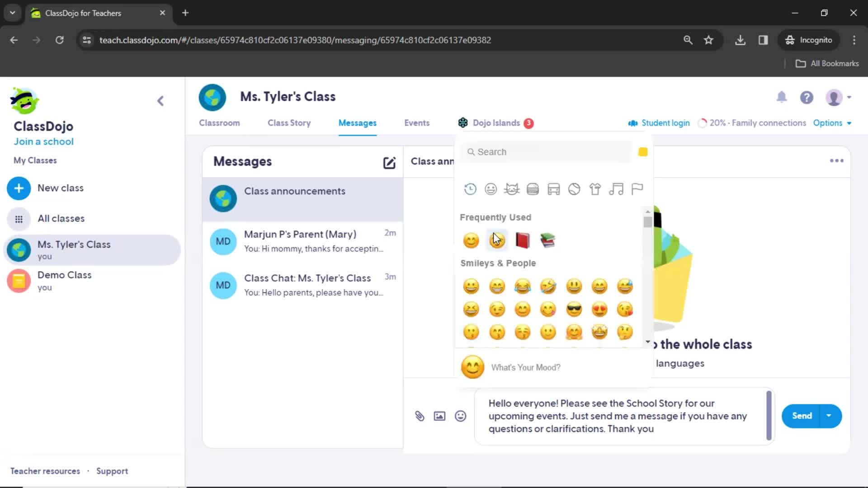Click the emoji list scrollbar thumb
Viewport: 868px width, 488px height.
[647, 222]
